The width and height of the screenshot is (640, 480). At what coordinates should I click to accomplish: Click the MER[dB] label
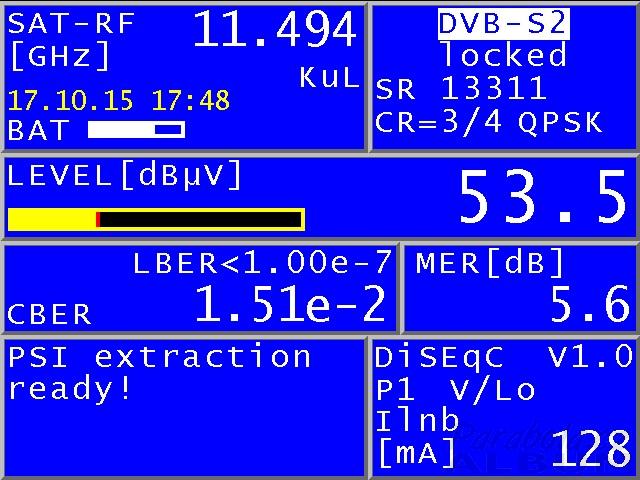point(489,262)
